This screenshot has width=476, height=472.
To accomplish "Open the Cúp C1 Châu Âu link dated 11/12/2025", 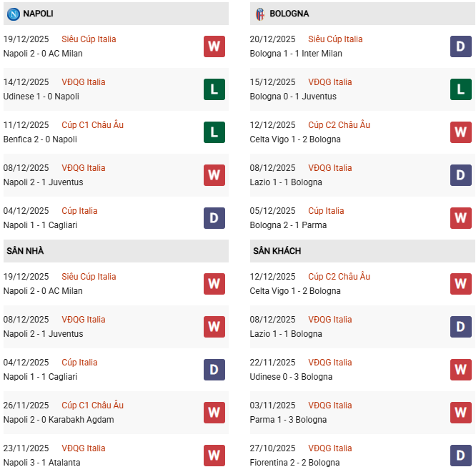I will pyautogui.click(x=92, y=125).
